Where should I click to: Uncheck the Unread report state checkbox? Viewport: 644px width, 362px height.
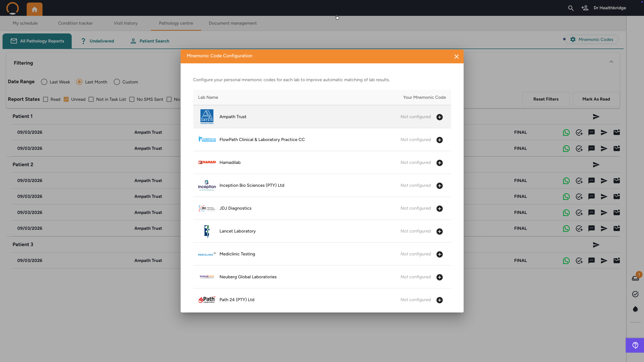(x=66, y=99)
